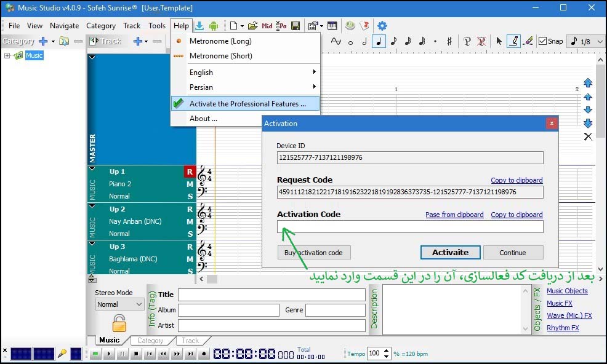Click the P pedal symbol icon
This screenshot has width=607, height=364.
click(x=467, y=41)
